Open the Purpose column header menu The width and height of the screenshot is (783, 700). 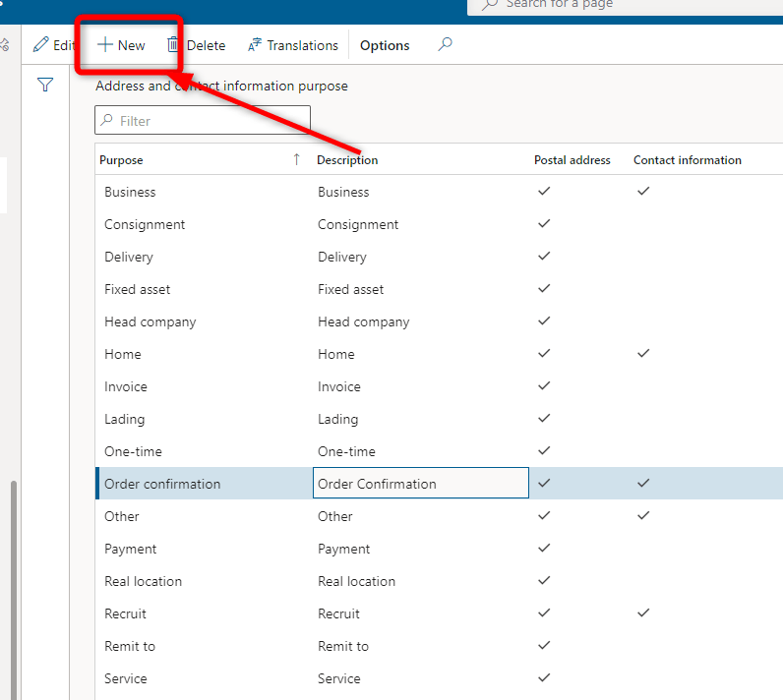click(121, 160)
